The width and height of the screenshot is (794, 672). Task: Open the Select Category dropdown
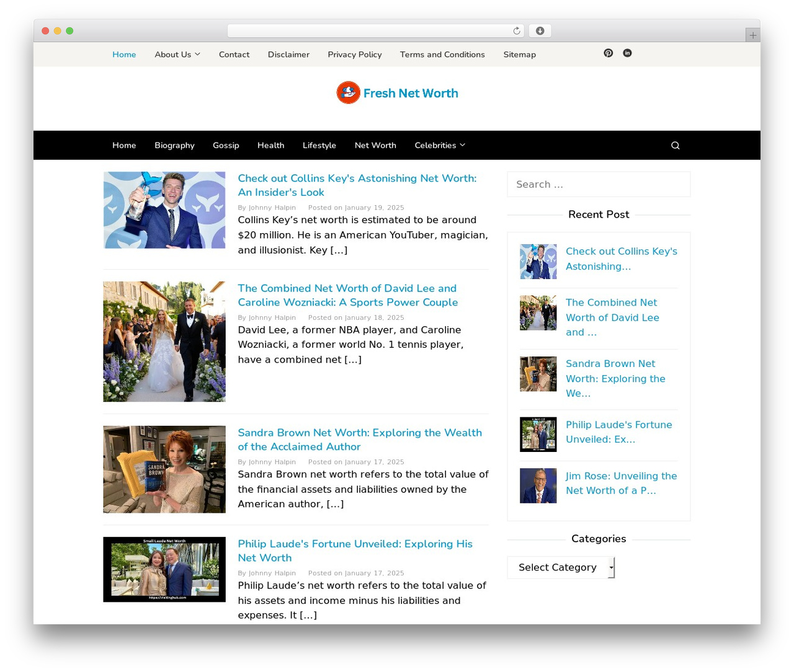tap(561, 567)
